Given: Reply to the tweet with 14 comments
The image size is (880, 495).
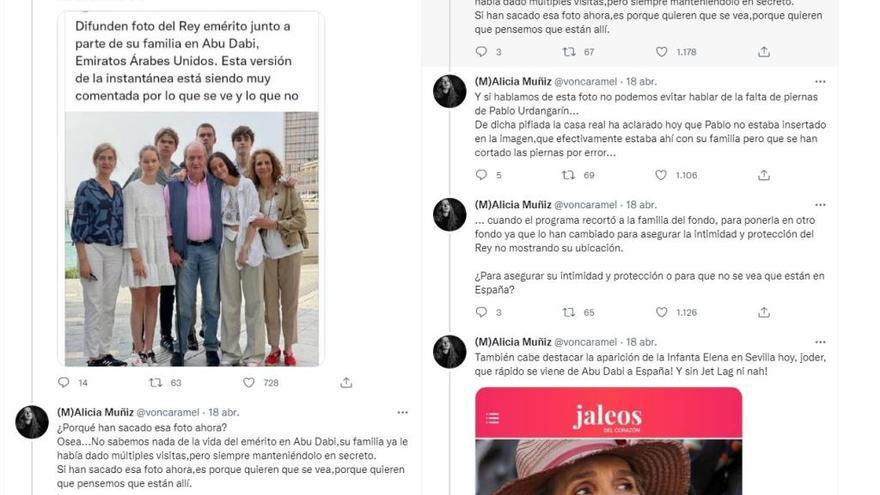Looking at the screenshot, I should [x=63, y=382].
